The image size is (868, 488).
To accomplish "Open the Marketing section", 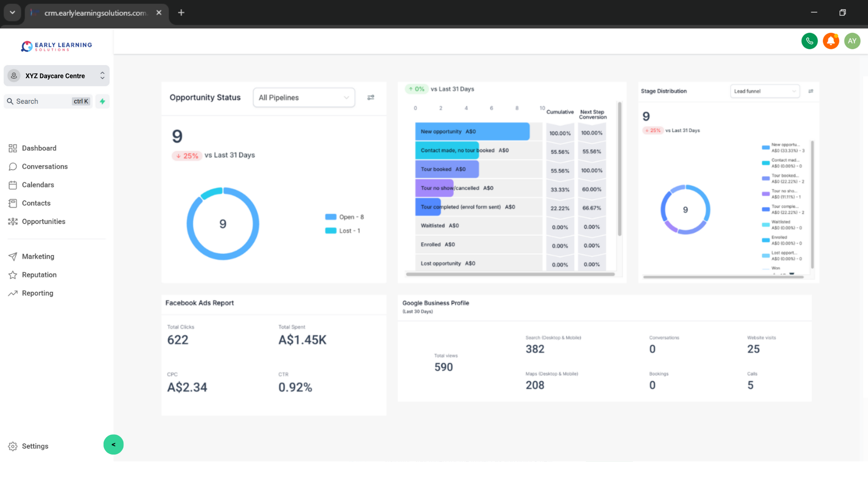I will [38, 256].
